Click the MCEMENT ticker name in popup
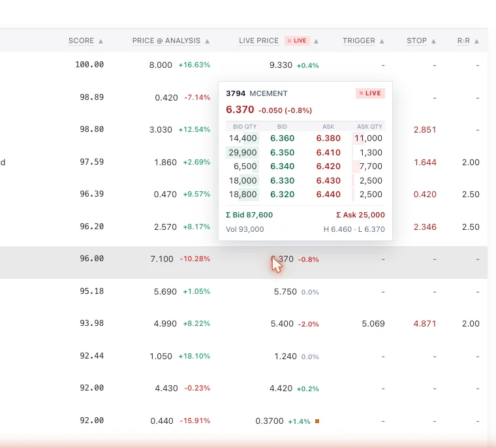The height and width of the screenshot is (448, 496). (269, 93)
